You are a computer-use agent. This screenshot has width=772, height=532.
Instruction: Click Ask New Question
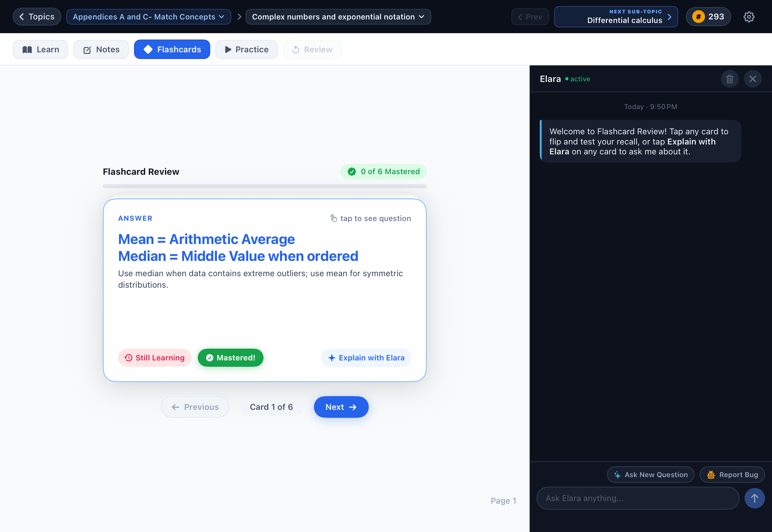[x=650, y=475]
